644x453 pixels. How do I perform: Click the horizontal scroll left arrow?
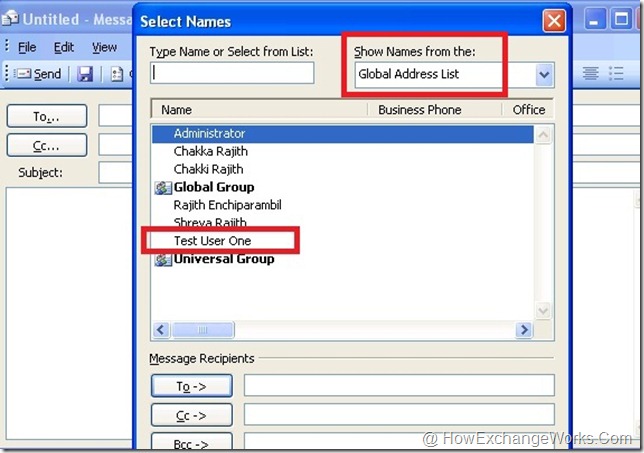(x=161, y=330)
